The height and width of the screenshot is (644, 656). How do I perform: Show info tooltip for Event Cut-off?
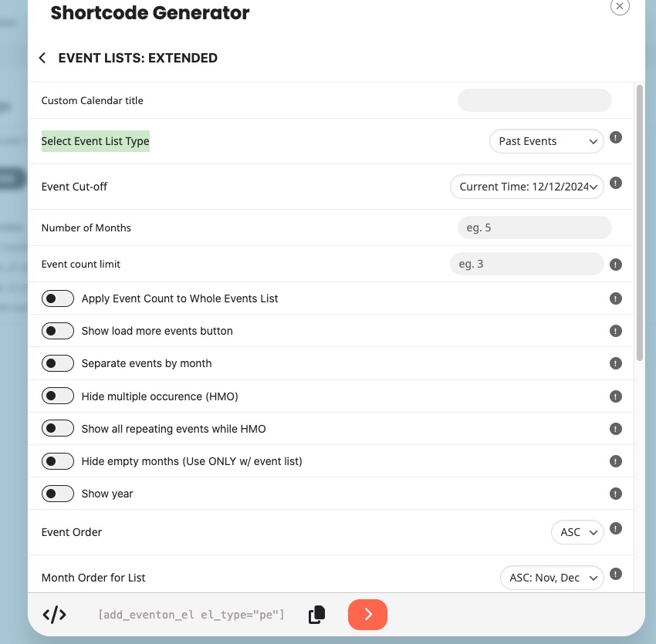615,183
